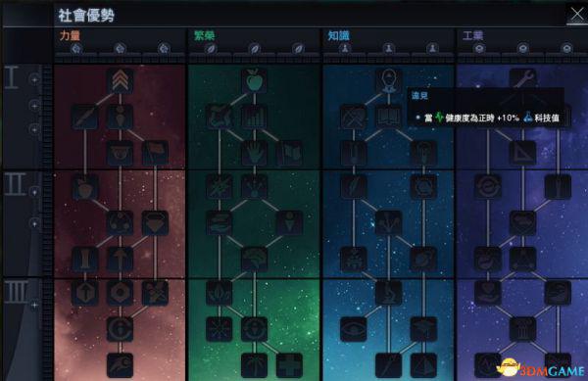This screenshot has height=381, width=588.
Task: Select the 工業 category label
Action: pos(473,35)
